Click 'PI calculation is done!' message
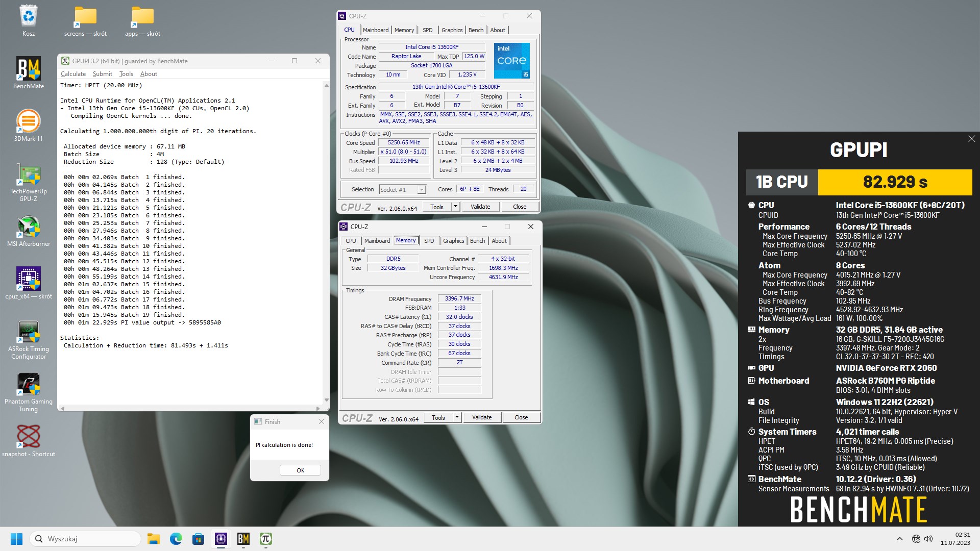Image resolution: width=980 pixels, height=551 pixels. [x=284, y=445]
